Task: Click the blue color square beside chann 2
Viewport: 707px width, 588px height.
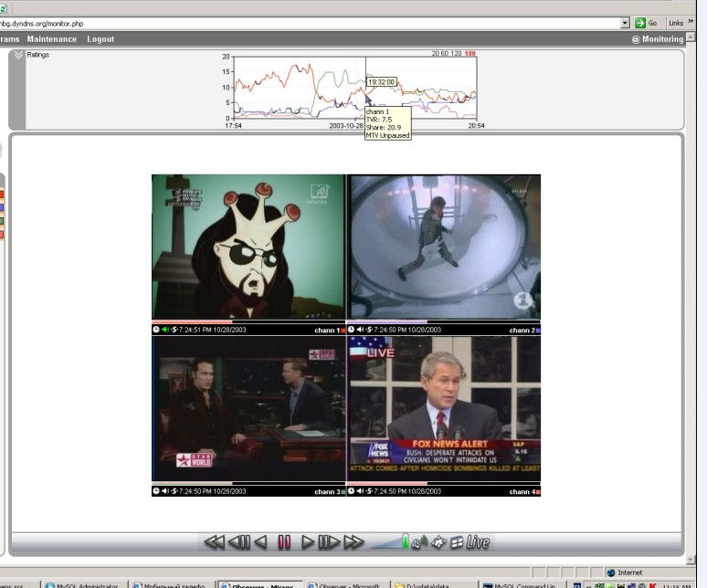Action: 538,331
